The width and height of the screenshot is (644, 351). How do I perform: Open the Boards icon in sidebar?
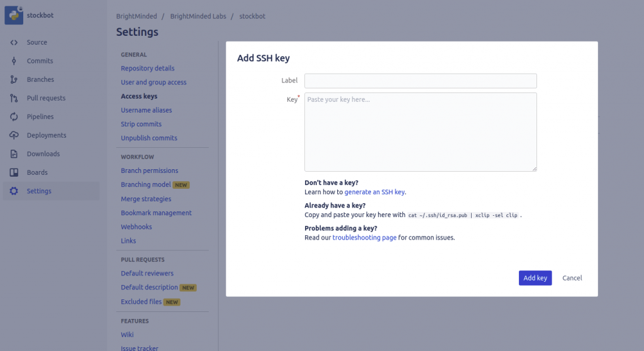tap(14, 172)
